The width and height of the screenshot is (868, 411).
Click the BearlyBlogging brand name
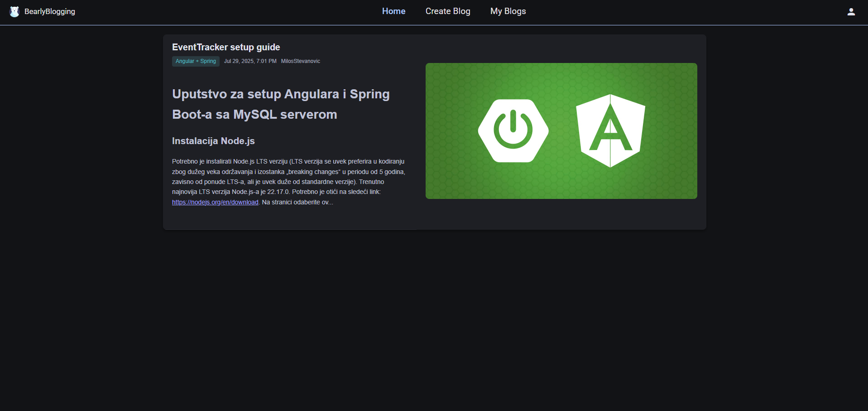coord(50,12)
